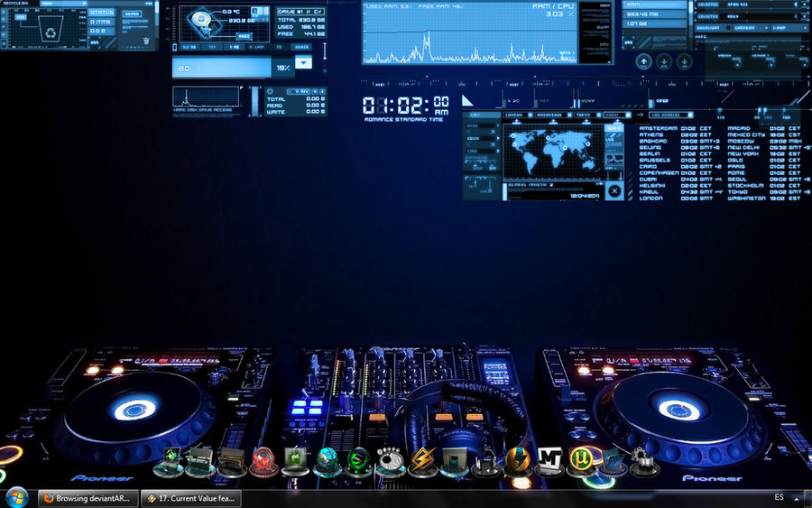
Task: Open the GOM Player footprint dock icon
Action: 390,462
